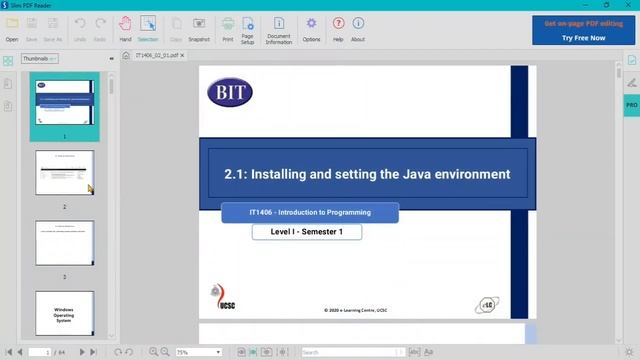Click the thumbnails grid icon in left sidebar

8,61
